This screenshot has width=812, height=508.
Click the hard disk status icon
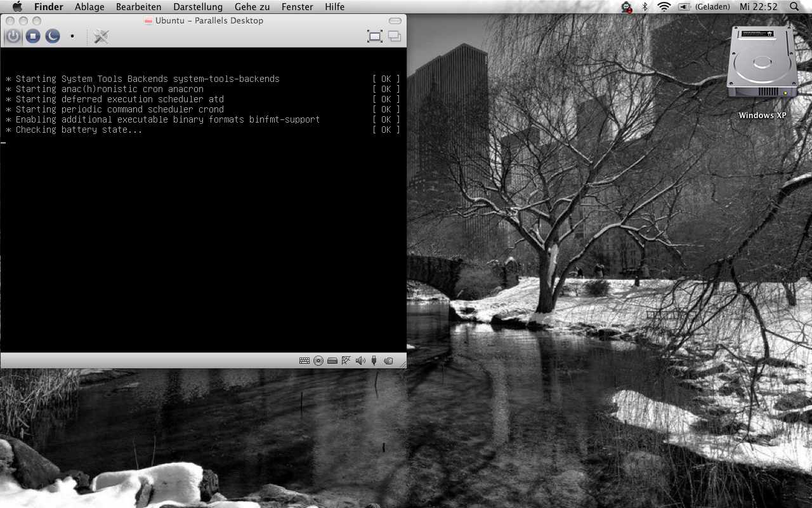tap(332, 361)
